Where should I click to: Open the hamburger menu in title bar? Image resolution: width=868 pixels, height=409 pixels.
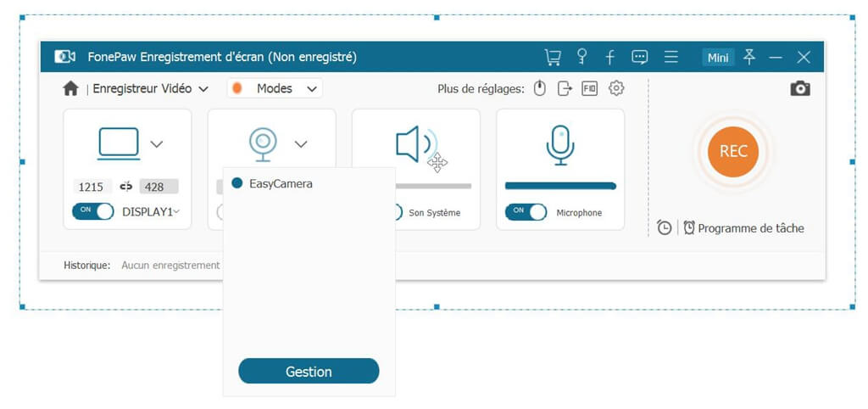coord(671,57)
